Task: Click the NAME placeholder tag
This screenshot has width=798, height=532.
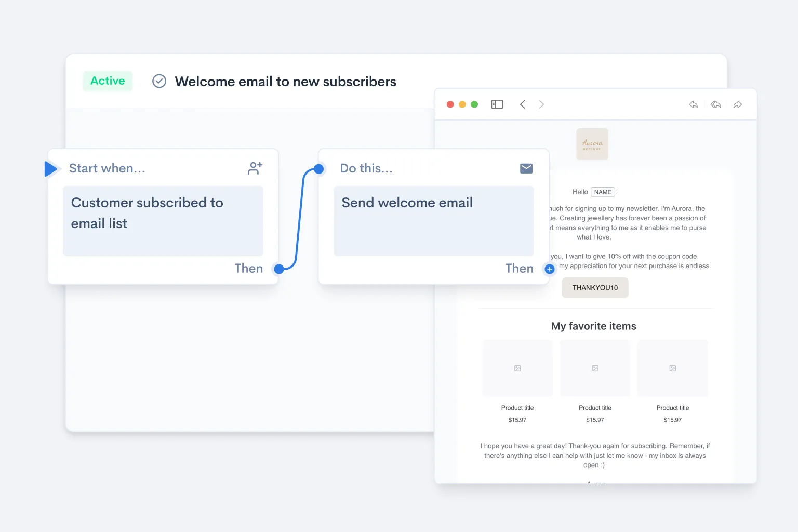Action: pos(603,192)
